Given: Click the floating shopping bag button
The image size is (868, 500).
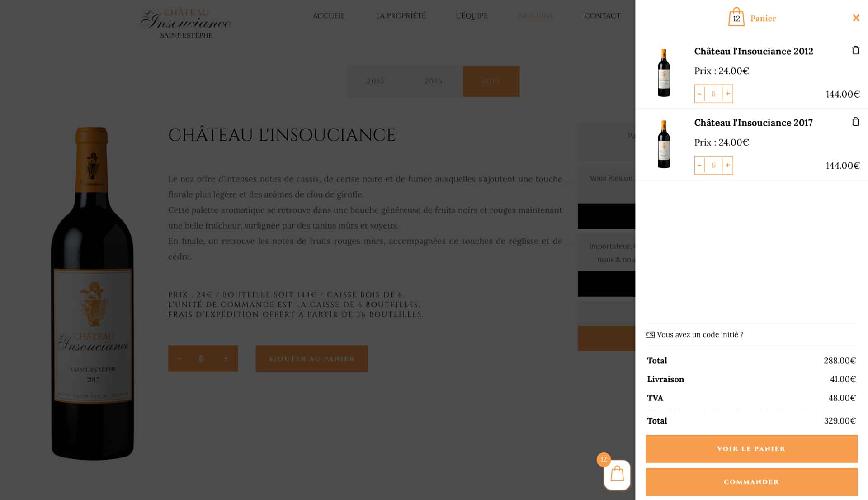Looking at the screenshot, I should [617, 474].
